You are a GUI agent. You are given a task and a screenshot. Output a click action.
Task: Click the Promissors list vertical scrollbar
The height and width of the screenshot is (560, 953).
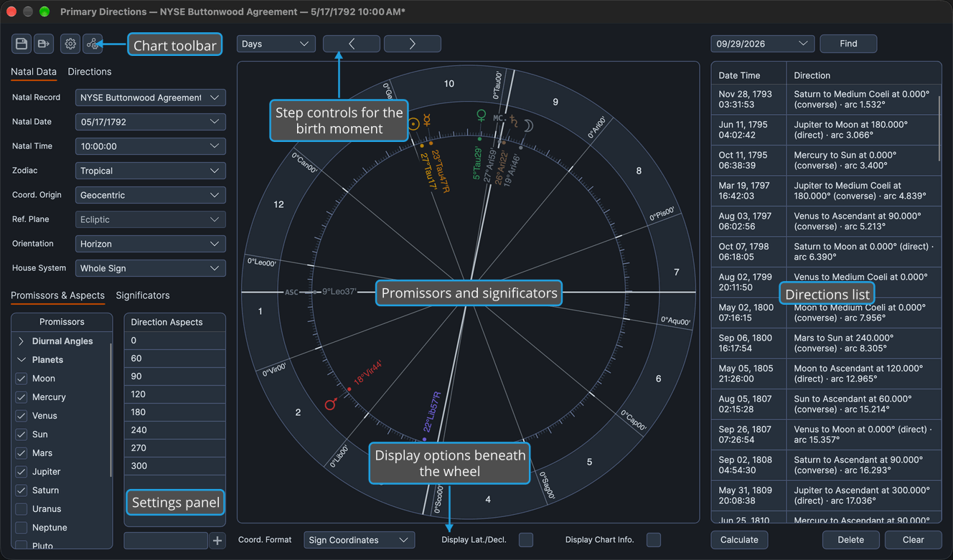pos(111,409)
